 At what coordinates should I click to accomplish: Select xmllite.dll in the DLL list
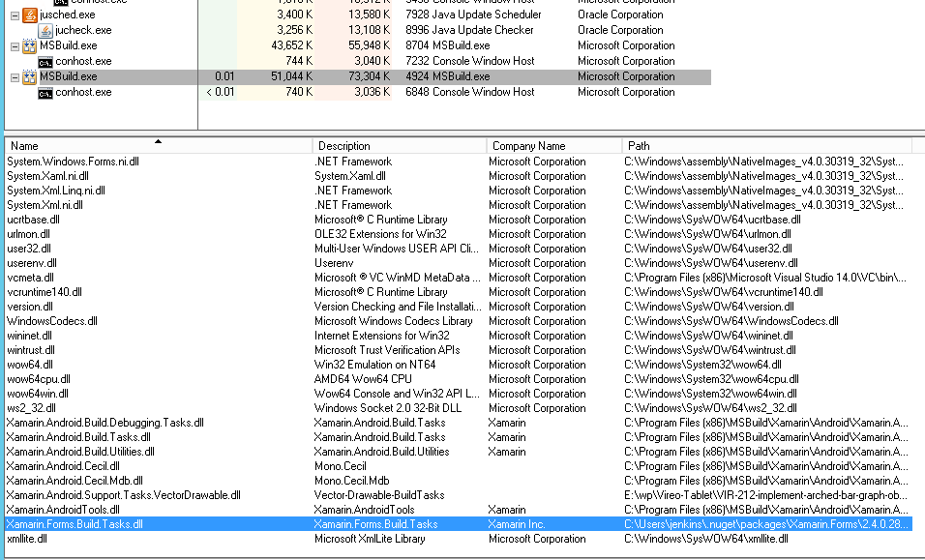[x=26, y=539]
